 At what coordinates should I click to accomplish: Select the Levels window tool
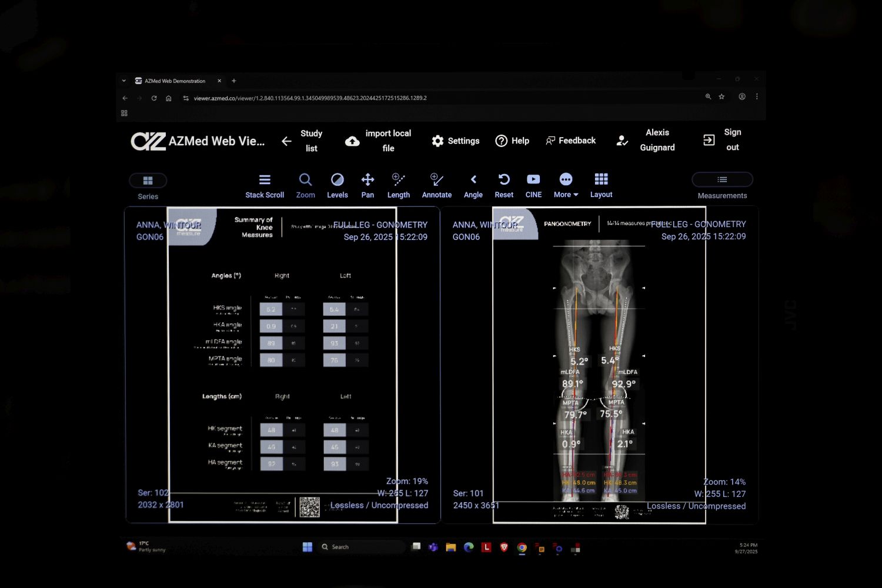337,185
